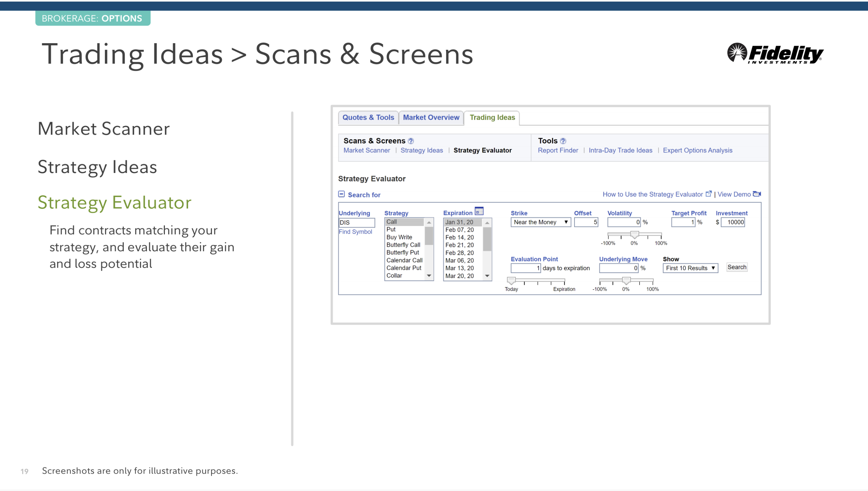Switch to the Market Overview tab
The height and width of the screenshot is (491, 868).
click(x=431, y=117)
